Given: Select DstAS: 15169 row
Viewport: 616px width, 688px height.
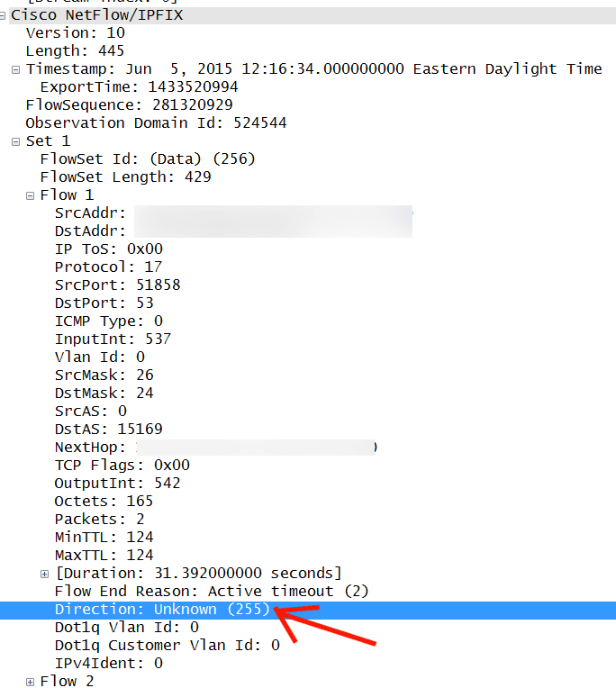Looking at the screenshot, I should (x=109, y=430).
